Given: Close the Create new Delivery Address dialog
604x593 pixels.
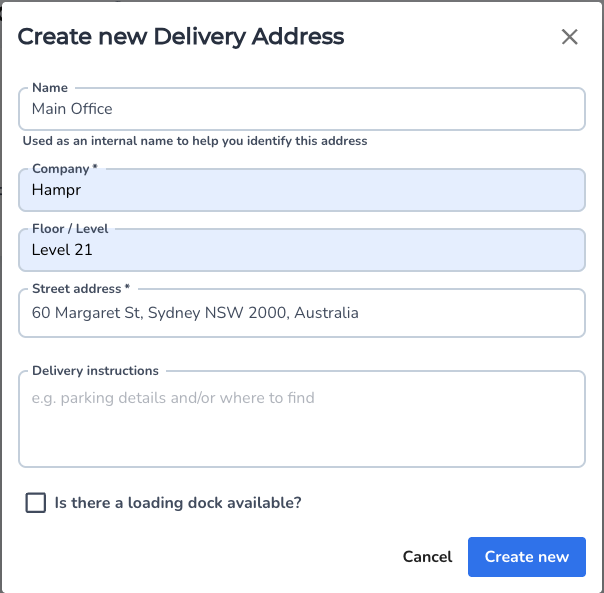Looking at the screenshot, I should 570,37.
